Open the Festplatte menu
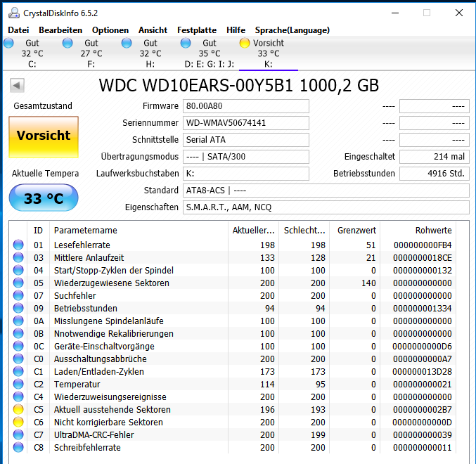The image size is (476, 464). click(x=197, y=30)
